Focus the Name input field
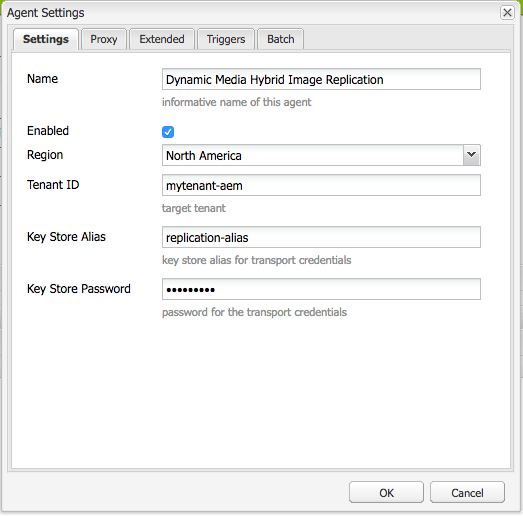 (x=321, y=79)
